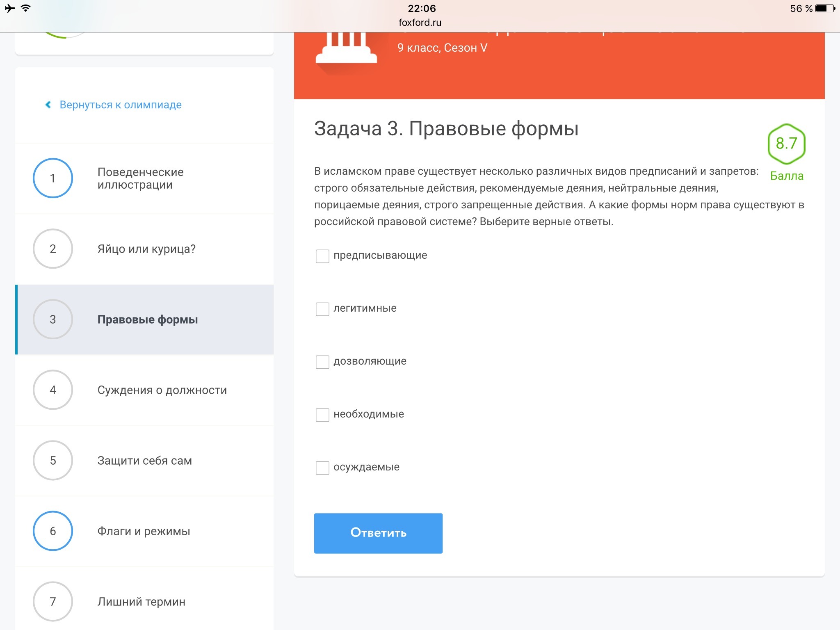Image resolution: width=840 pixels, height=630 pixels.
Task: Click the number 7 circle icon
Action: tap(53, 601)
